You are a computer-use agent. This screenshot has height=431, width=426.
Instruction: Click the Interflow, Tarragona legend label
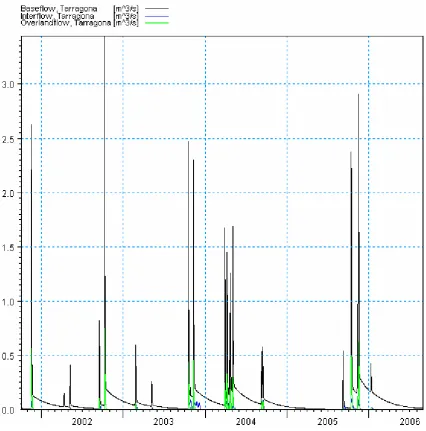57,16
